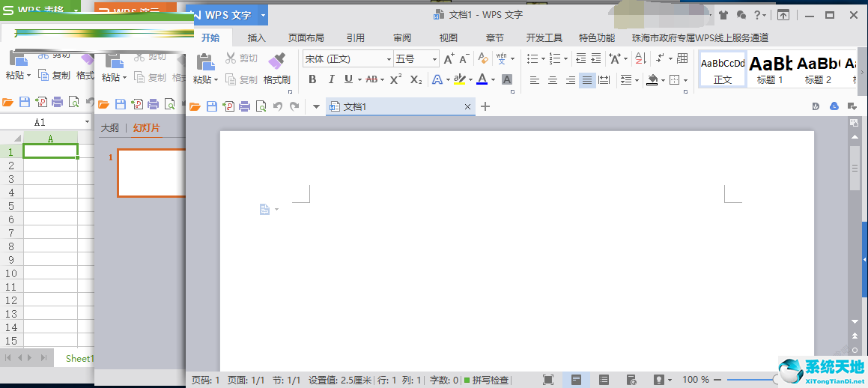Click 拼写检查 spell check in status bar

click(x=487, y=380)
